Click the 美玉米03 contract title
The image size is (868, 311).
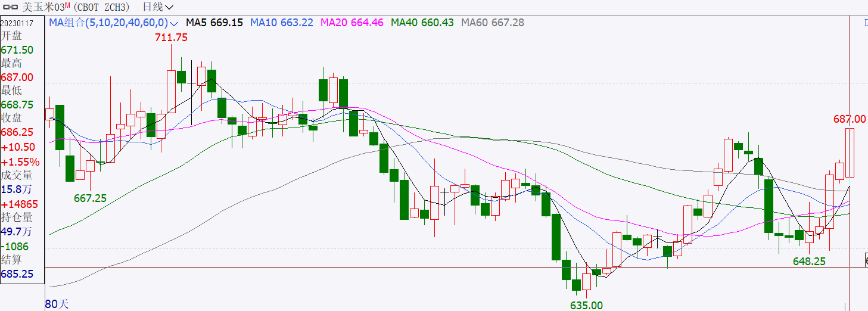point(42,7)
